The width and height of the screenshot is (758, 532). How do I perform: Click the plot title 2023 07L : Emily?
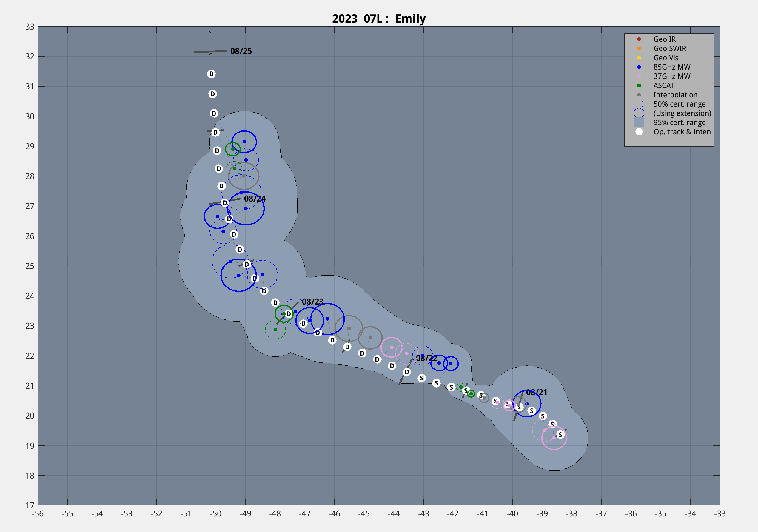pos(379,19)
